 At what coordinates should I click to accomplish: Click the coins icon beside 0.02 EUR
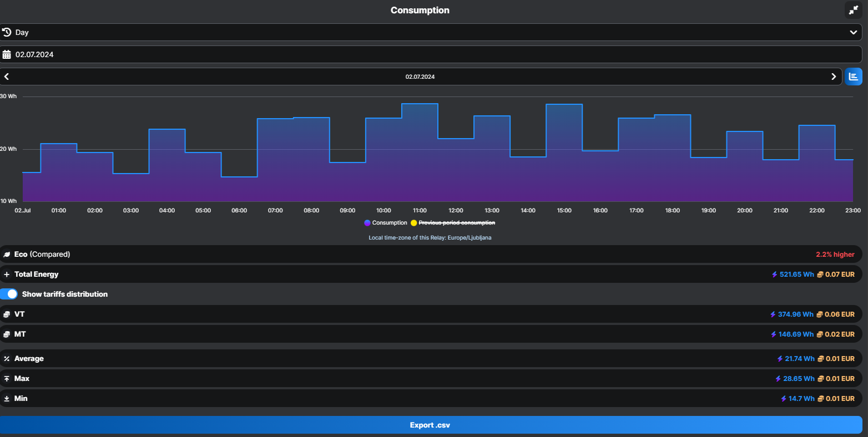click(x=820, y=334)
